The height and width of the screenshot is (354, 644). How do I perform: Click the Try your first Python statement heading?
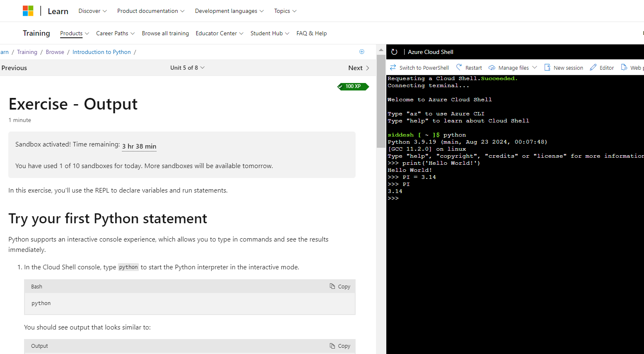click(108, 218)
